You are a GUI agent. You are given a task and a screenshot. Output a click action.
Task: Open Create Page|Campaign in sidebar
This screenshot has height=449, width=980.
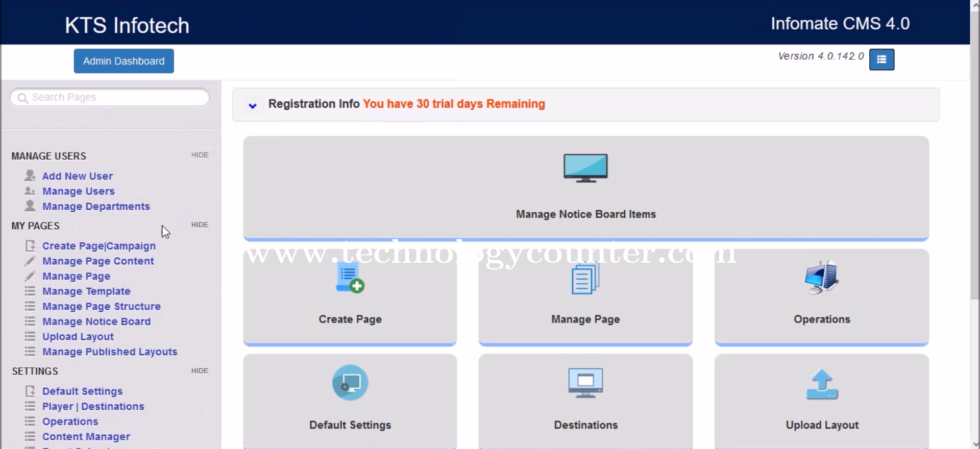[x=99, y=246]
